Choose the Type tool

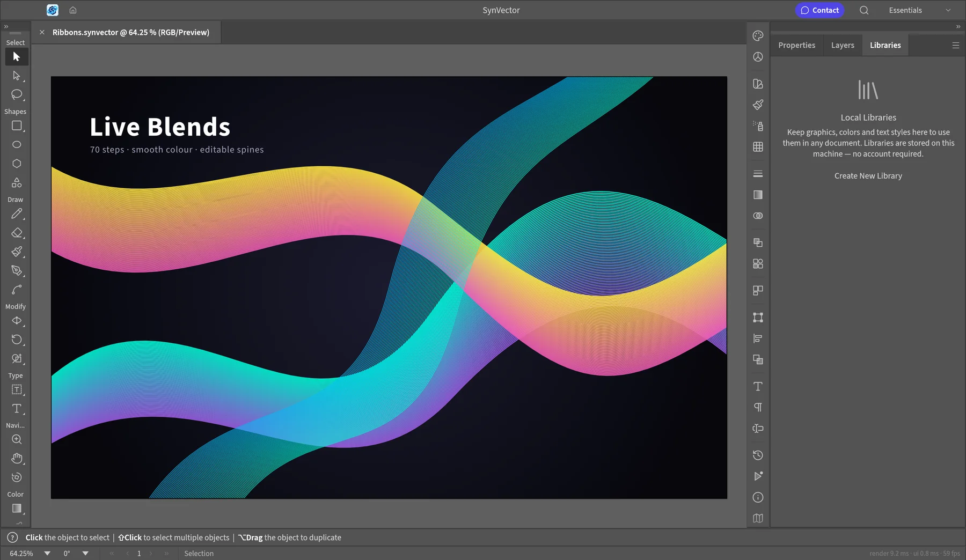click(x=17, y=409)
